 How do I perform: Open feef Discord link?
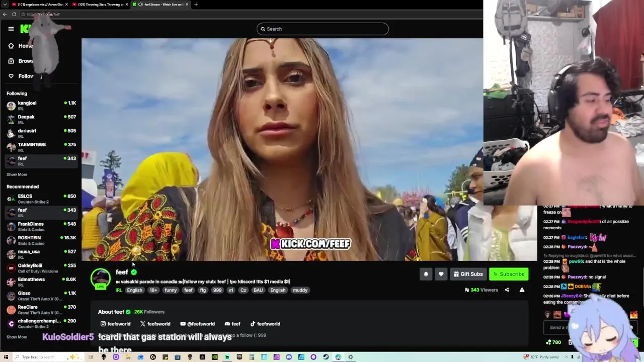(x=232, y=324)
